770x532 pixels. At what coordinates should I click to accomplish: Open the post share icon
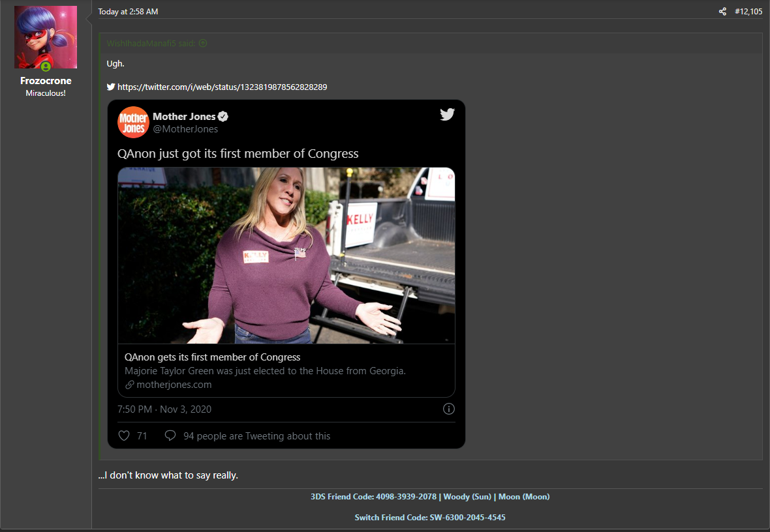click(722, 11)
